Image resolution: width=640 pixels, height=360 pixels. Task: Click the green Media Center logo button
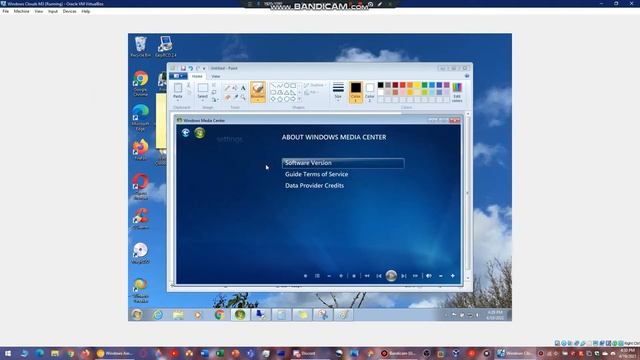click(x=200, y=133)
